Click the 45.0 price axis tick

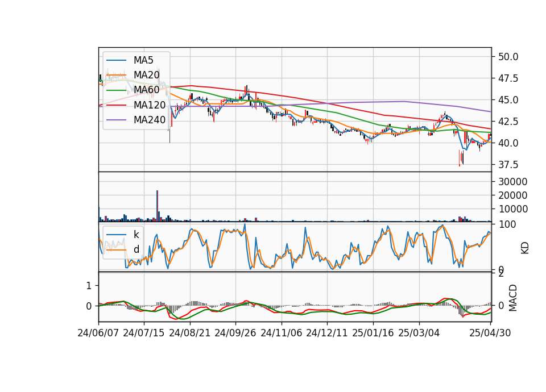click(508, 100)
